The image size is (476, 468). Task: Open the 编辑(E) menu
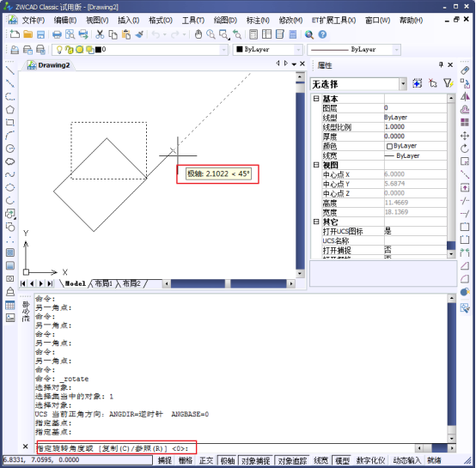65,21
